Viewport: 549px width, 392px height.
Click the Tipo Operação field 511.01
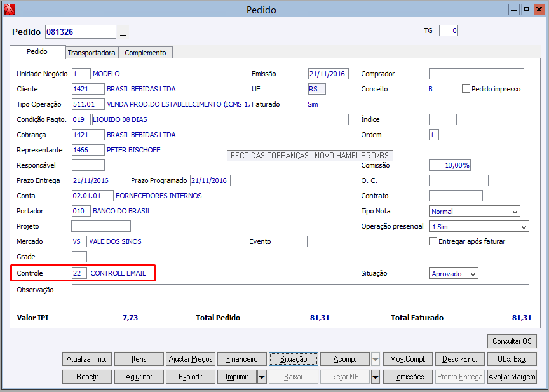(88, 104)
